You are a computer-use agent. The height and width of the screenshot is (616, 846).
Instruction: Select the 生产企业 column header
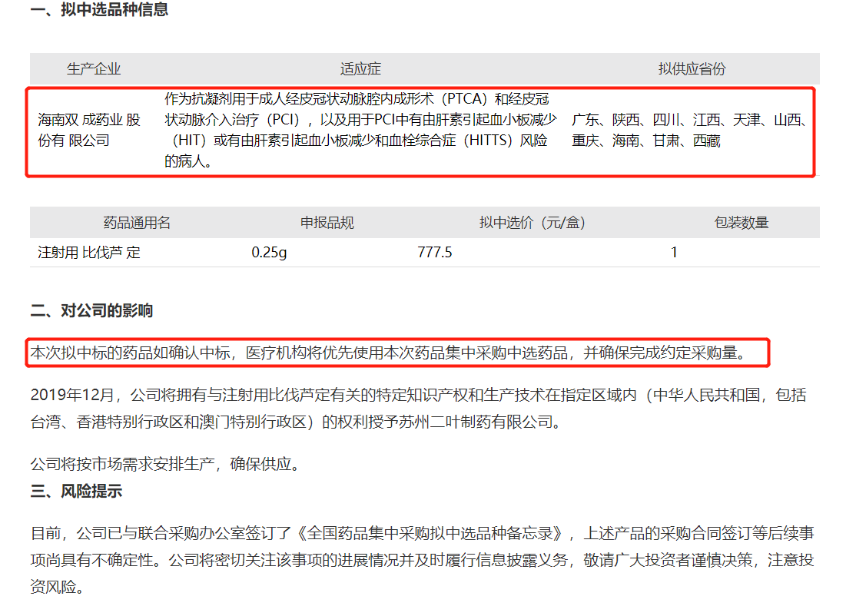coord(94,69)
